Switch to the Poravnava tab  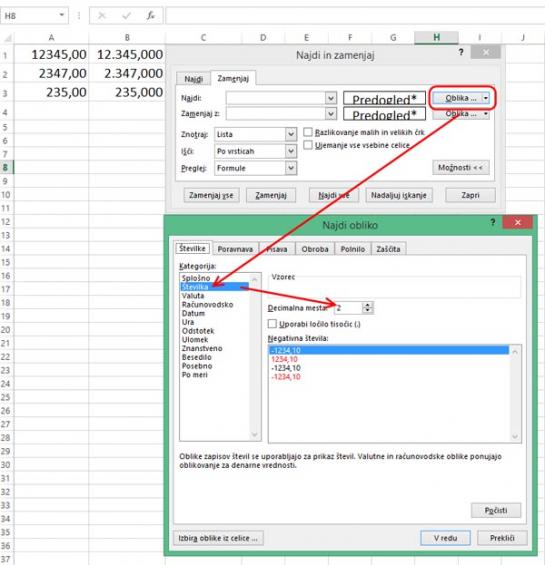(x=235, y=249)
